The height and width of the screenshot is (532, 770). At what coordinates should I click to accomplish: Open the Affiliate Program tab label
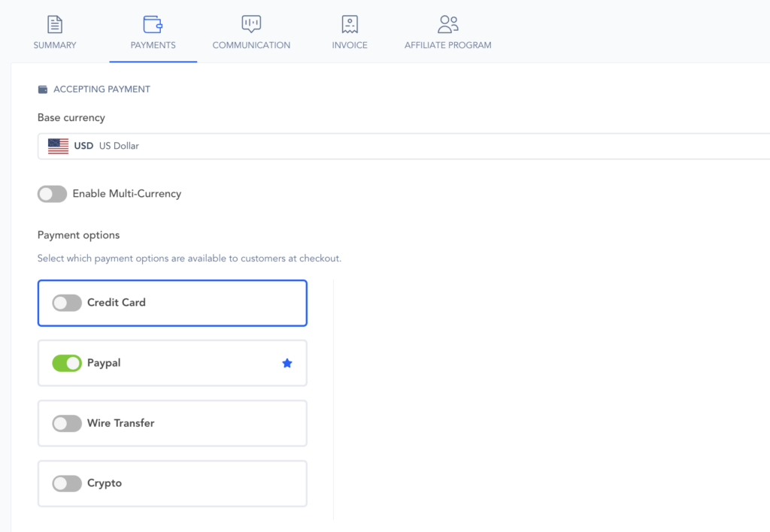coord(448,45)
